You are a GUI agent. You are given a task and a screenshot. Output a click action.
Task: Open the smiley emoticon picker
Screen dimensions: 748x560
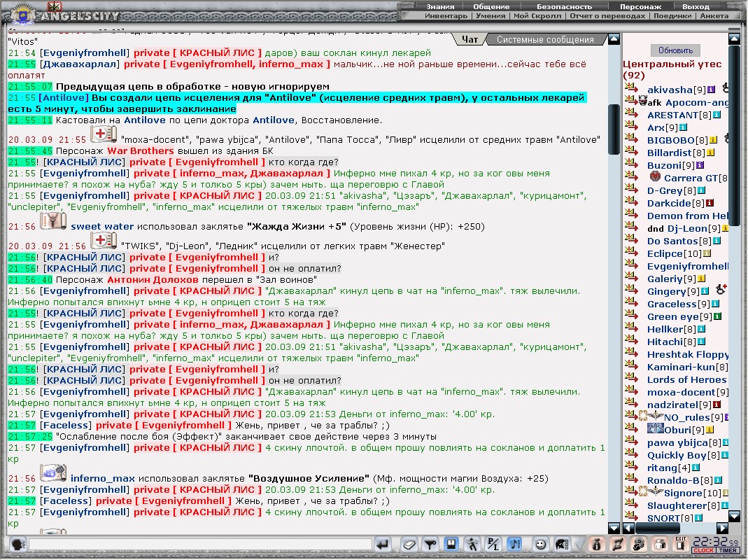pyautogui.click(x=540, y=544)
